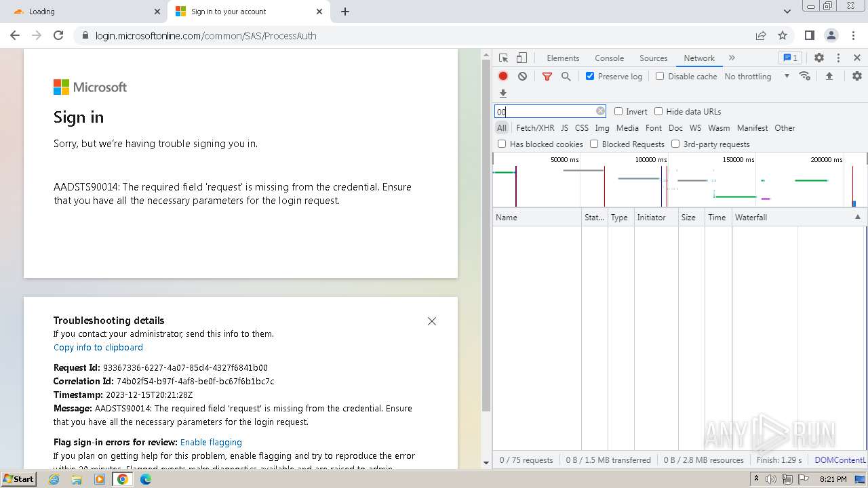Click Copy info to clipboard link
This screenshot has height=488, width=868.
[98, 347]
